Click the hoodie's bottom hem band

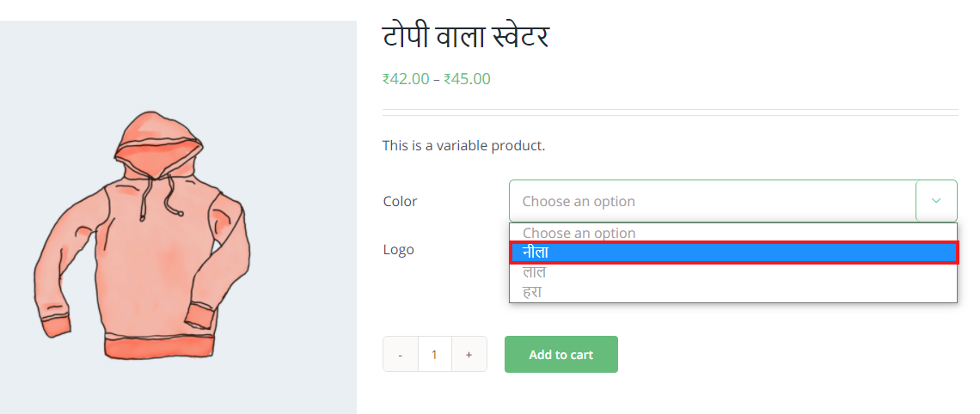pyautogui.click(x=158, y=347)
